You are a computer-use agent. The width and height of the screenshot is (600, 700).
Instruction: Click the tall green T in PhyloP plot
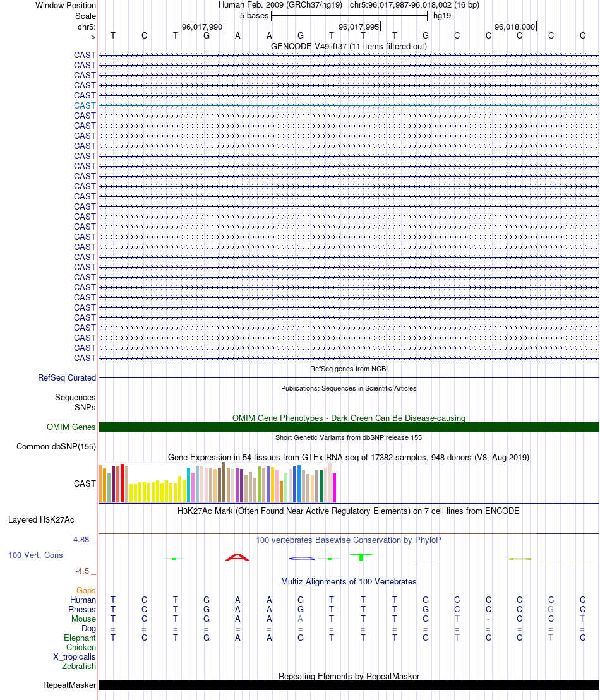click(361, 557)
